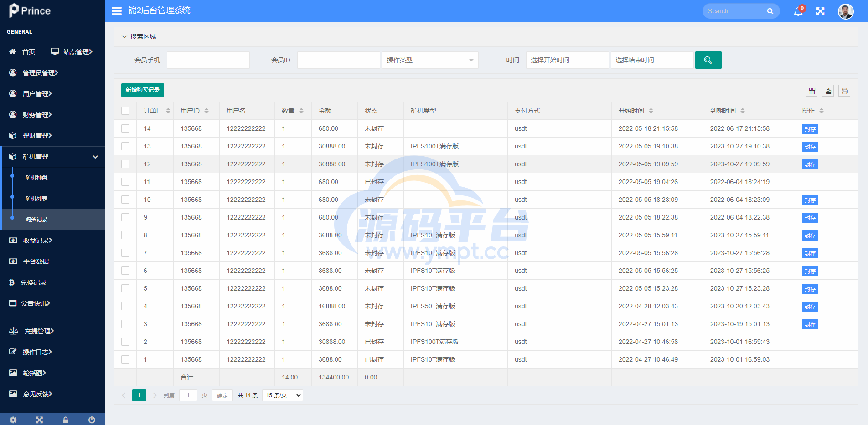This screenshot has width=868, height=425.
Task: Click the 会员ID input field
Action: tap(339, 60)
